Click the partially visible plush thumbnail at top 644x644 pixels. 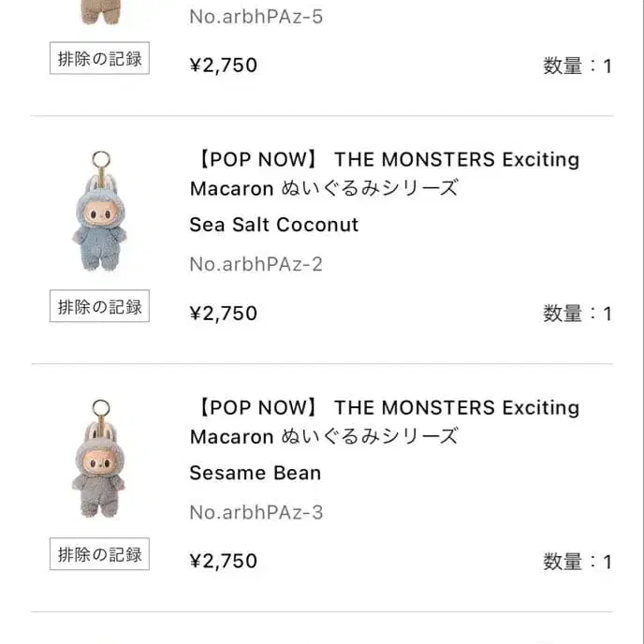coord(98,11)
